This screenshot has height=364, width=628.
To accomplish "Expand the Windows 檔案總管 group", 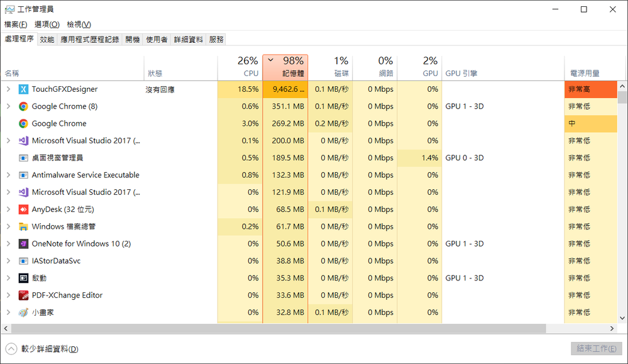I will tap(8, 227).
